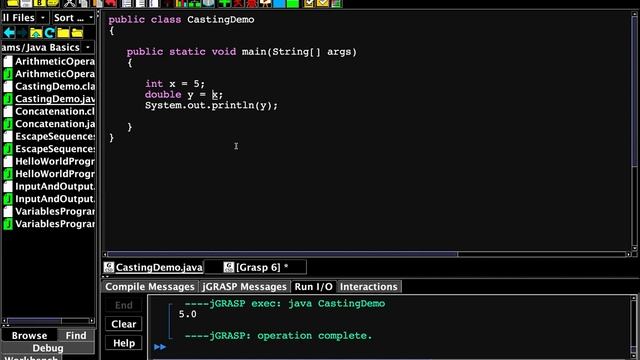This screenshot has height=360, width=640.
Task: Select CastingDemo.cla file in browser
Action: point(49,87)
